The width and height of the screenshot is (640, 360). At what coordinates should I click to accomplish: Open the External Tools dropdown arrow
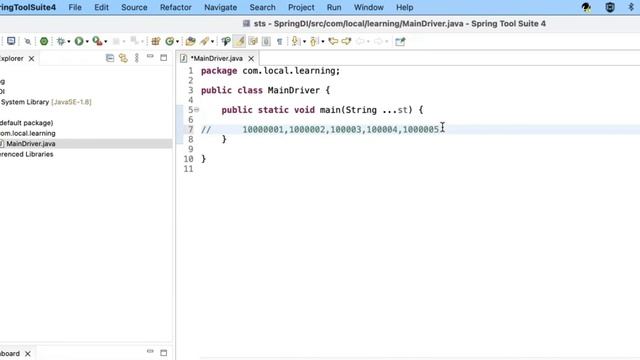(106, 42)
